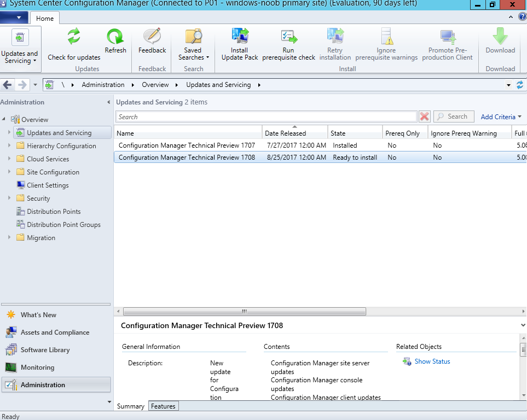Collapse the Overview tree node
The width and height of the screenshot is (527, 420).
(x=4, y=119)
